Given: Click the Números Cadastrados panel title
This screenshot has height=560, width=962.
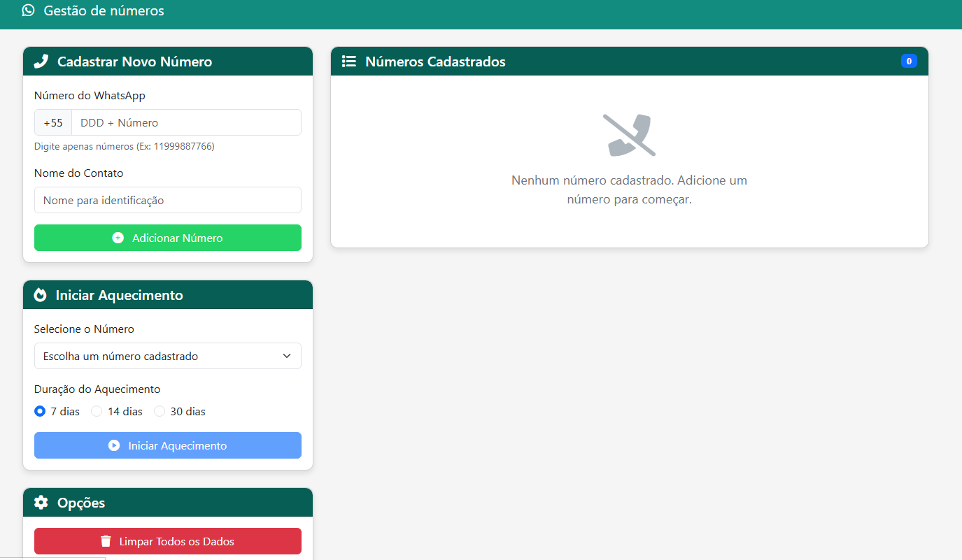Looking at the screenshot, I should click(435, 62).
